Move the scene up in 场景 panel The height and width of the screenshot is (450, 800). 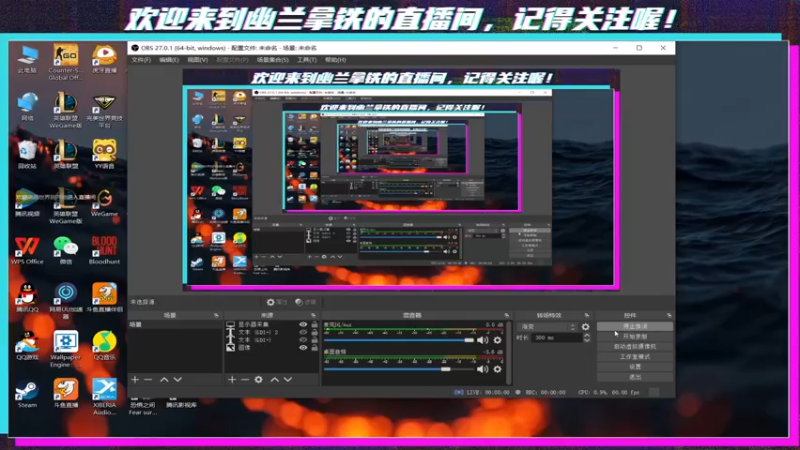(164, 380)
